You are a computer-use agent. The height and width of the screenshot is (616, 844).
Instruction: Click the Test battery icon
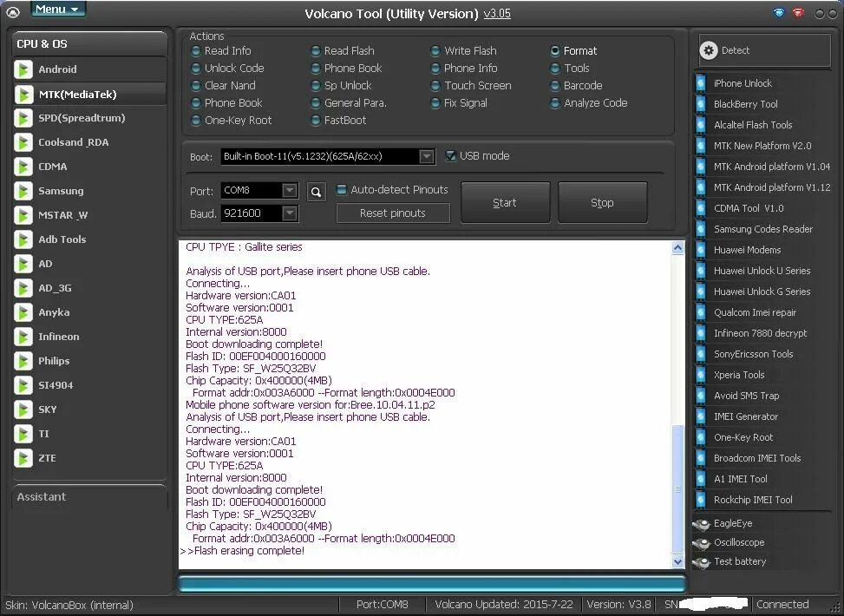702,562
